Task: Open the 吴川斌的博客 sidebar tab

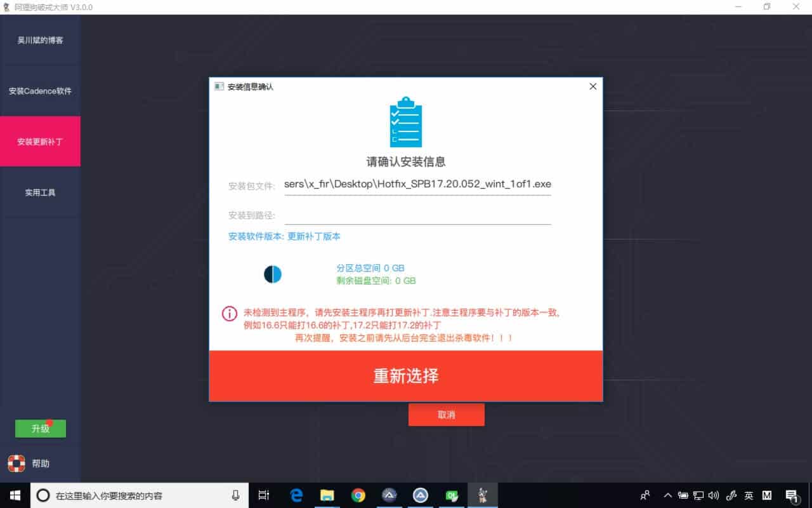Action: [x=40, y=41]
